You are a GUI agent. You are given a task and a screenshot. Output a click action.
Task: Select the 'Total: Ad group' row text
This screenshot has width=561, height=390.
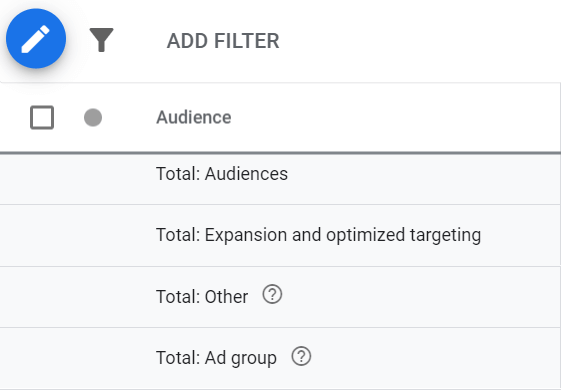coord(216,358)
